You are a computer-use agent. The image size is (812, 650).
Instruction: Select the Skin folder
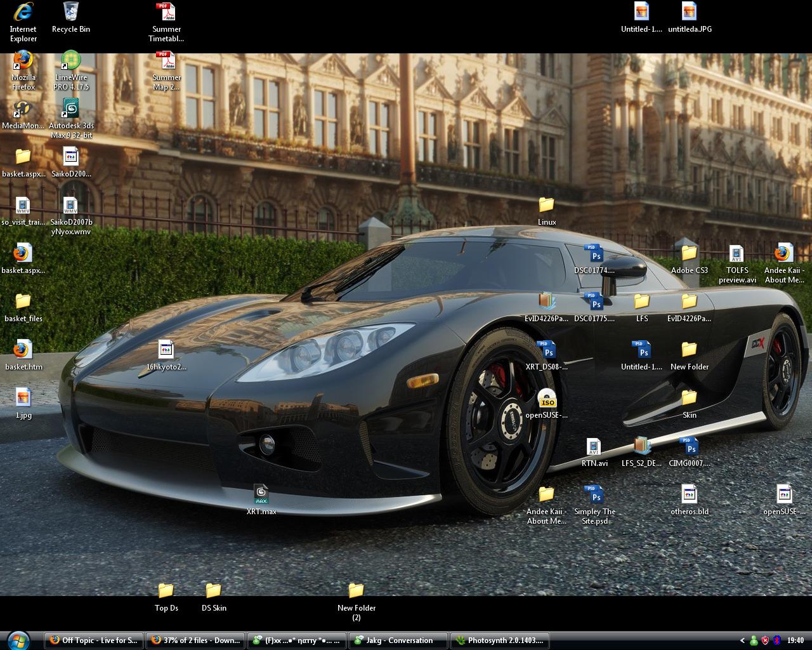click(690, 397)
